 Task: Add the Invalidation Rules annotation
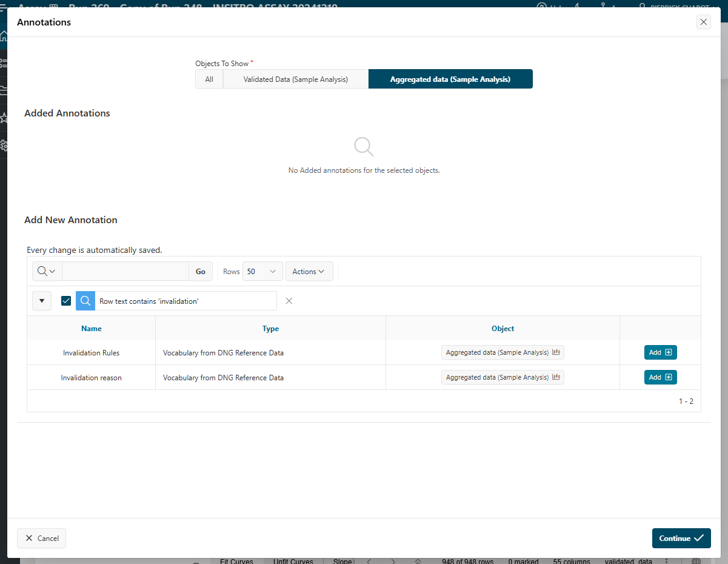[660, 352]
